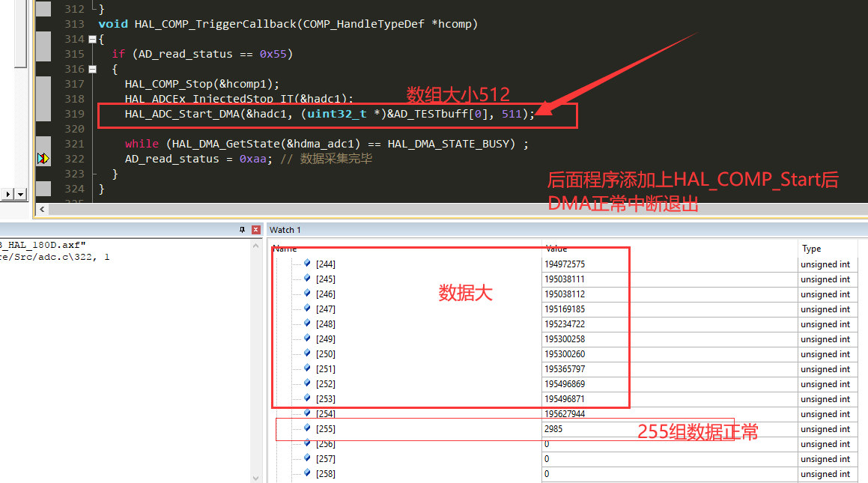This screenshot has width=868, height=483.
Task: Click the value 195627944
Action: [564, 413]
